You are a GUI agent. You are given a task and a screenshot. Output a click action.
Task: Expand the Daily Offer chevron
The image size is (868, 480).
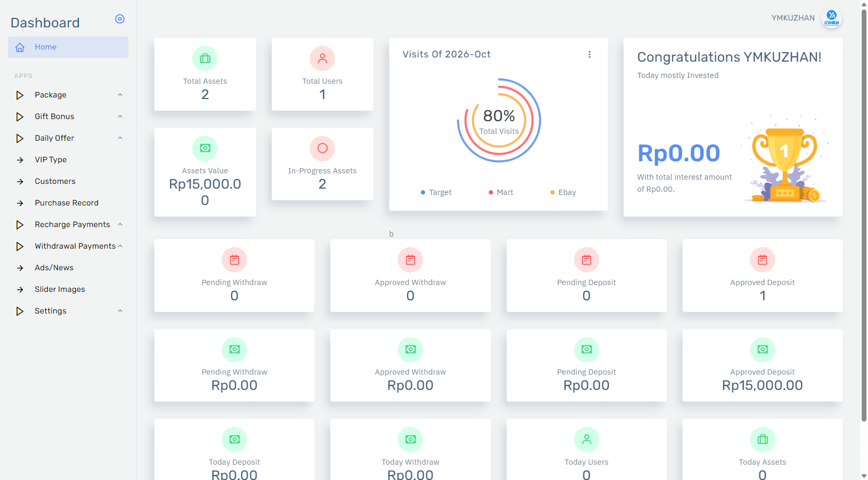(120, 138)
